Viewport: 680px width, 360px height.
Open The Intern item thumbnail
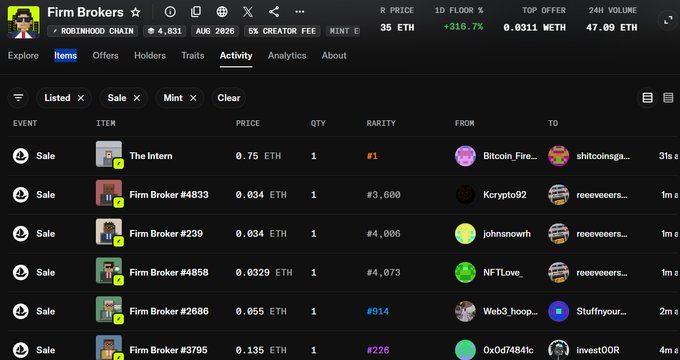point(109,154)
